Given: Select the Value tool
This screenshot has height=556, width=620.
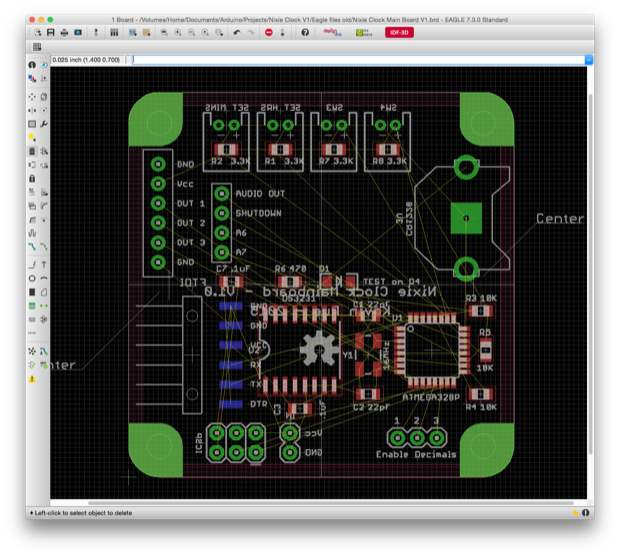Looking at the screenshot, I should click(x=44, y=192).
